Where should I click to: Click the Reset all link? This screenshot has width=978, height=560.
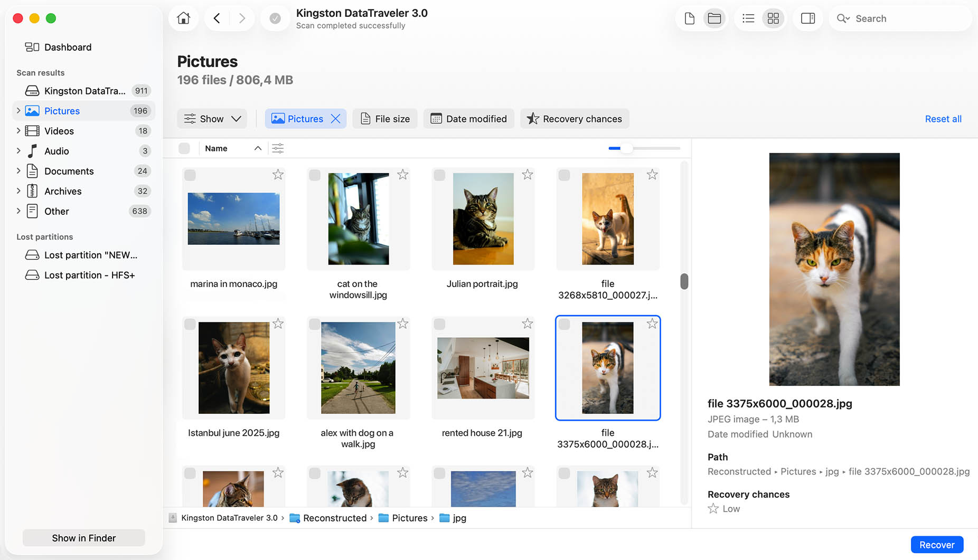coord(943,119)
